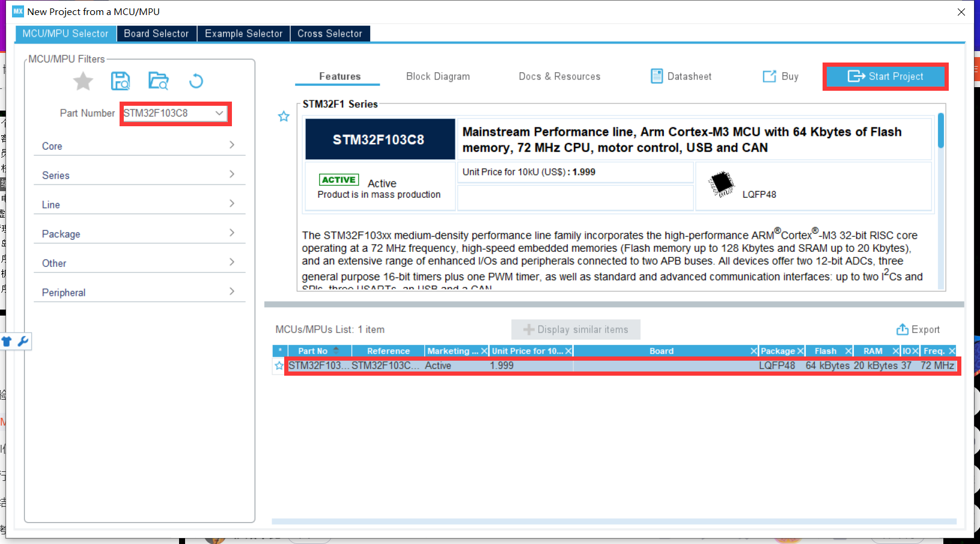This screenshot has width=980, height=544.
Task: Click the MX application icon in title bar
Action: pyautogui.click(x=18, y=11)
